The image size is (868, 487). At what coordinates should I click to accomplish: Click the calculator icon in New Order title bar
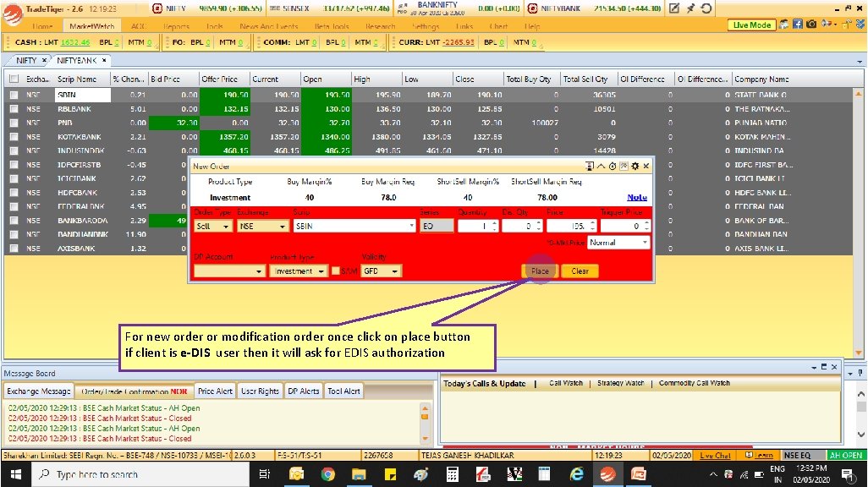tap(590, 166)
